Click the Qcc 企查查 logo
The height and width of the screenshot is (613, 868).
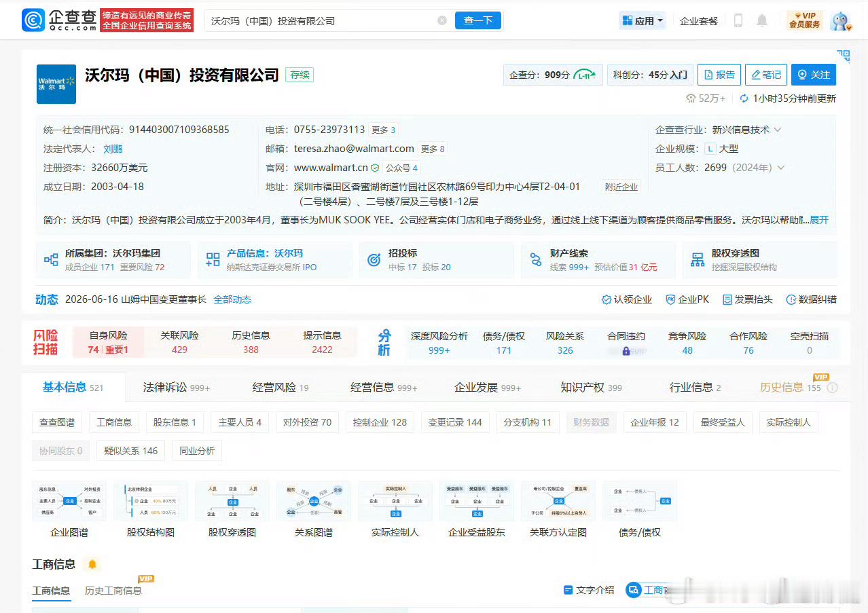[59, 20]
